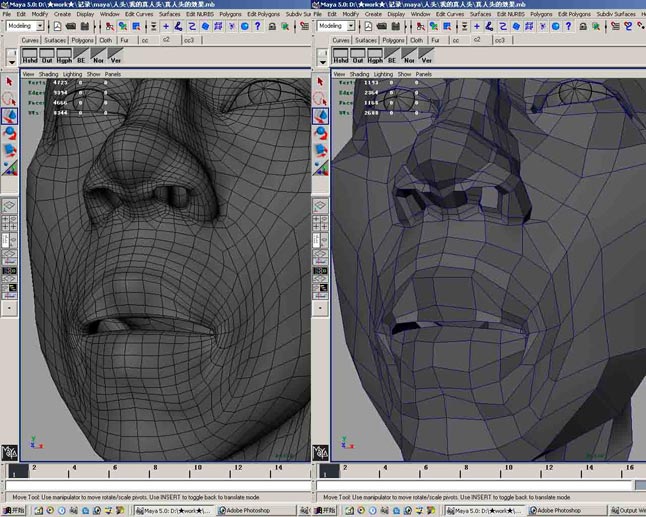
Task: Switch to Polygons shelf tab in left window
Action: coord(82,40)
